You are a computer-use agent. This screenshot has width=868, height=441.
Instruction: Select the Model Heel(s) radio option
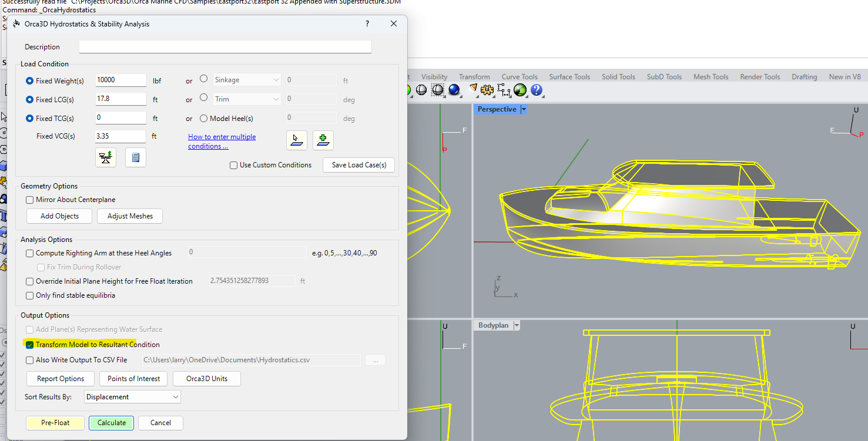[204, 119]
